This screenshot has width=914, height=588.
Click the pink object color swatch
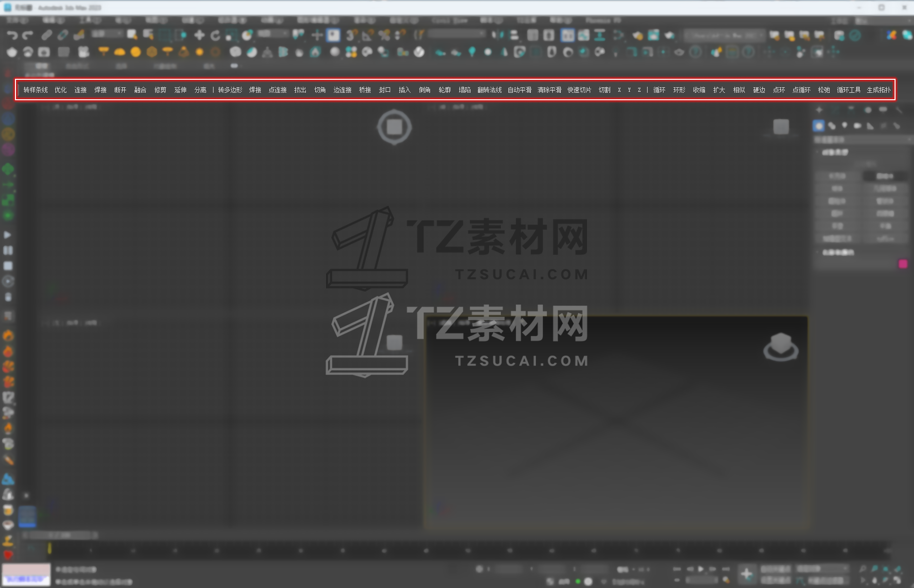pyautogui.click(x=903, y=264)
